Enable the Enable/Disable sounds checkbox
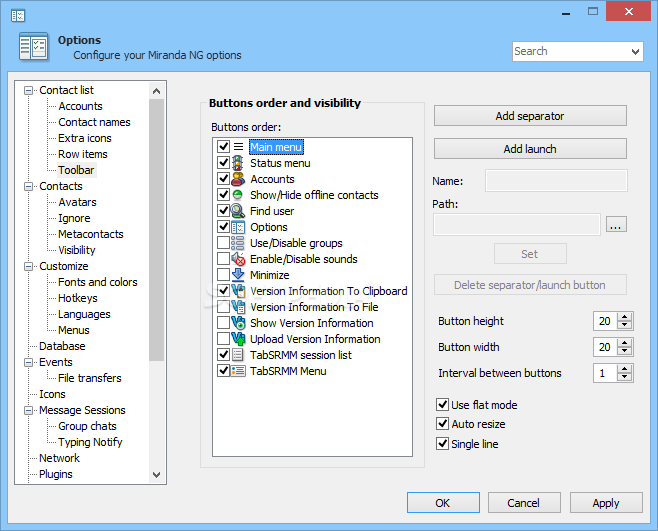The width and height of the screenshot is (658, 531). (x=223, y=258)
